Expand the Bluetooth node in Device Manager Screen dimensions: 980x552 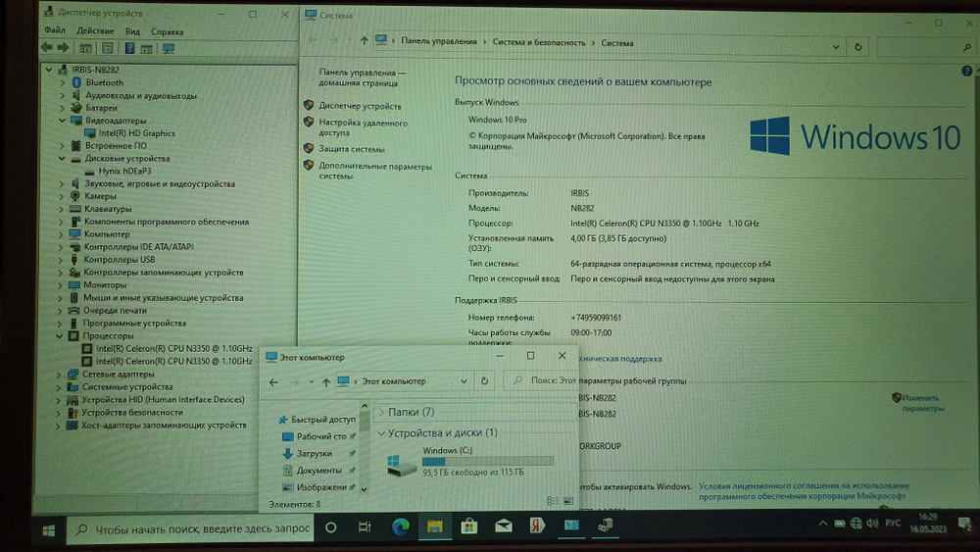click(63, 82)
